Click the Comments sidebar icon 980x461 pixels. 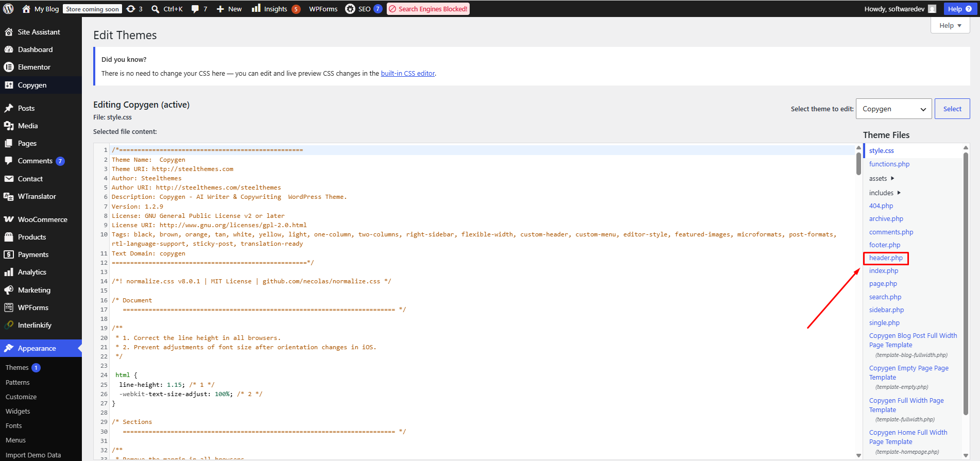click(9, 161)
